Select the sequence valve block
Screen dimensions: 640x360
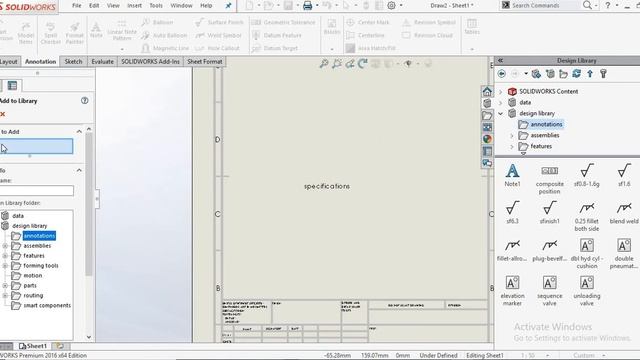point(549,291)
